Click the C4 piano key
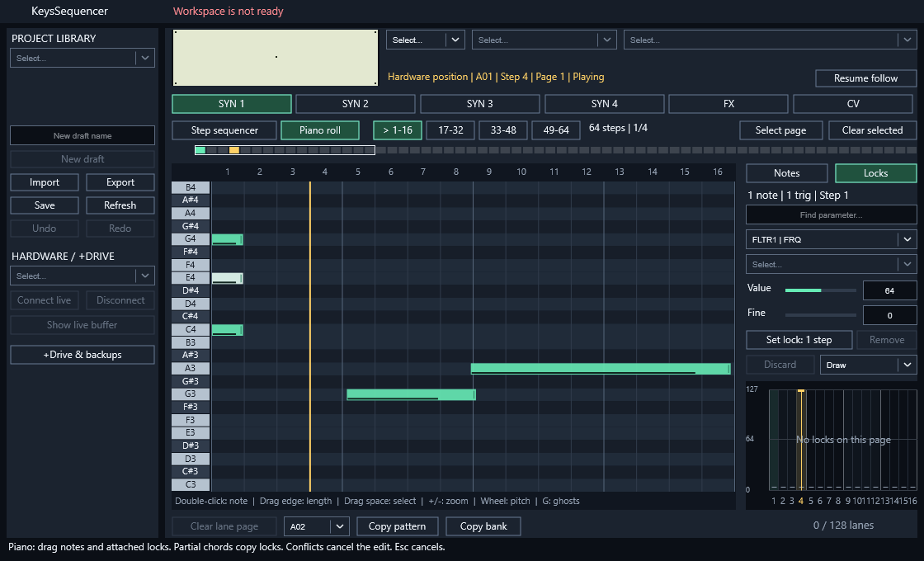Screen dimensions: 924x561 [191, 329]
